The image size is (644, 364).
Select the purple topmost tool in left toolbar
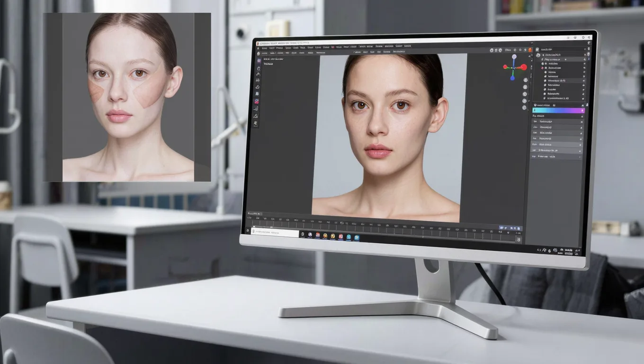(259, 61)
